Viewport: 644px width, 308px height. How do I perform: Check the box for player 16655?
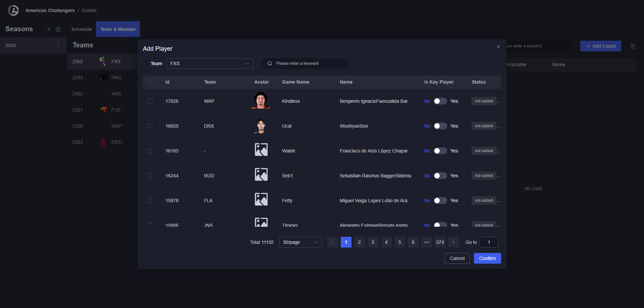150,126
